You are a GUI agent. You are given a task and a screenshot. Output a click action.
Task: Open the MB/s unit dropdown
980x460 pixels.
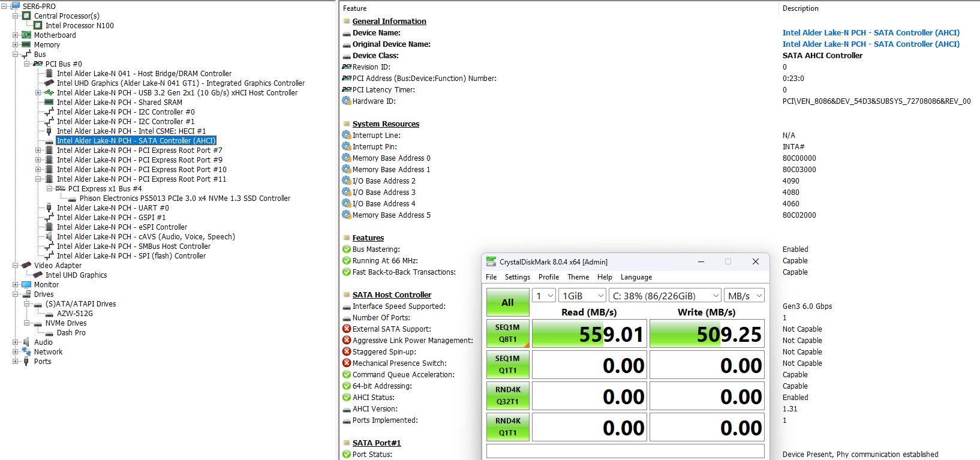(744, 296)
